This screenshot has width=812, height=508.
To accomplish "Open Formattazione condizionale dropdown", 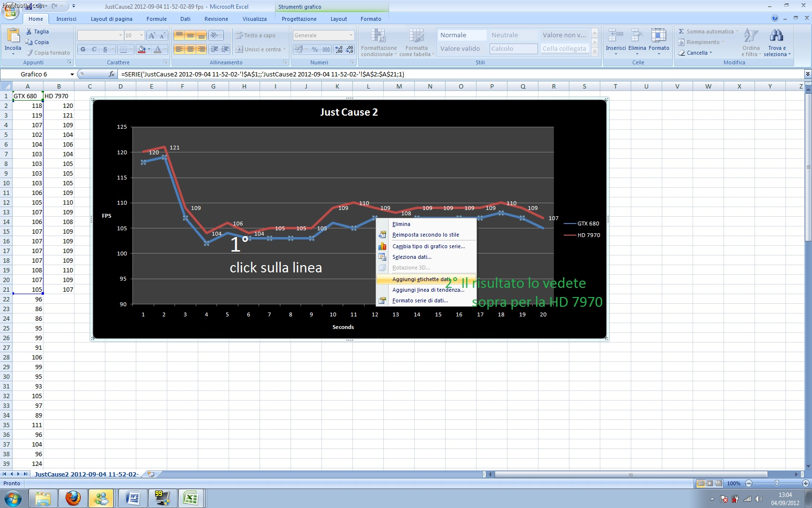I will point(378,43).
